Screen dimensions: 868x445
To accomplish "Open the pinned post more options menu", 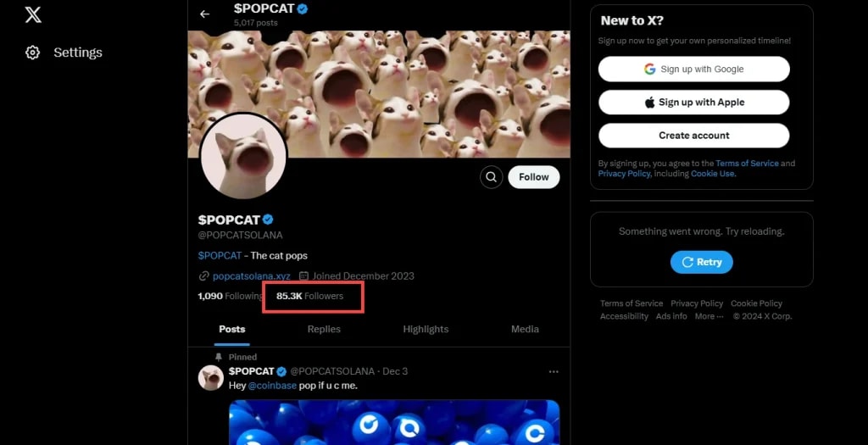I will (554, 371).
